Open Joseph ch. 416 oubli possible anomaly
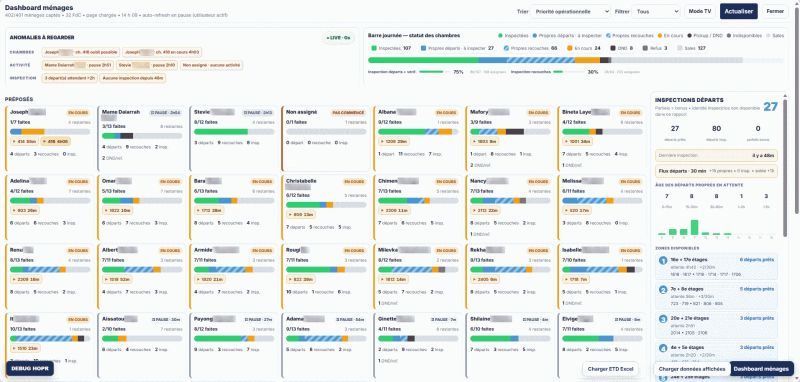Viewport: 800px width, 382px height. point(81,52)
